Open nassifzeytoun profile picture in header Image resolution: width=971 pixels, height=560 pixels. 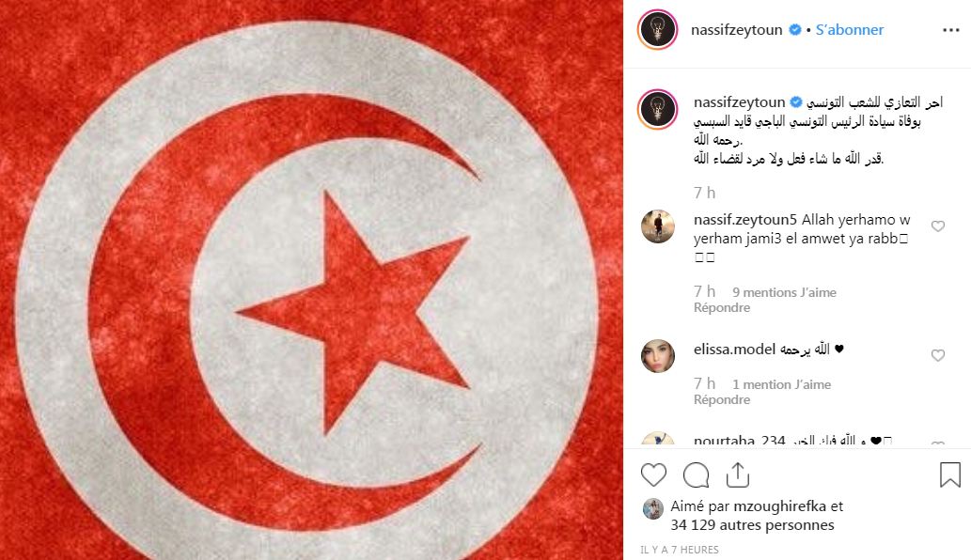(x=658, y=29)
